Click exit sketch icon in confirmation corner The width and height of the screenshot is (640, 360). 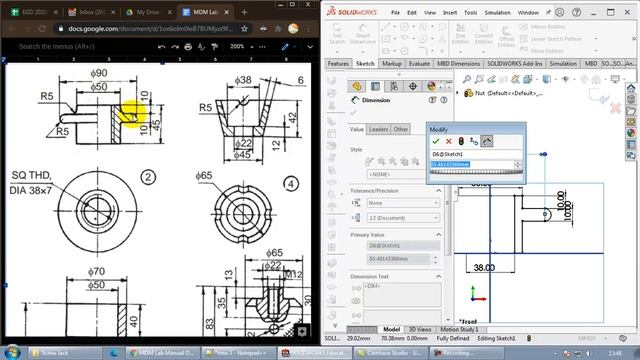(x=598, y=96)
